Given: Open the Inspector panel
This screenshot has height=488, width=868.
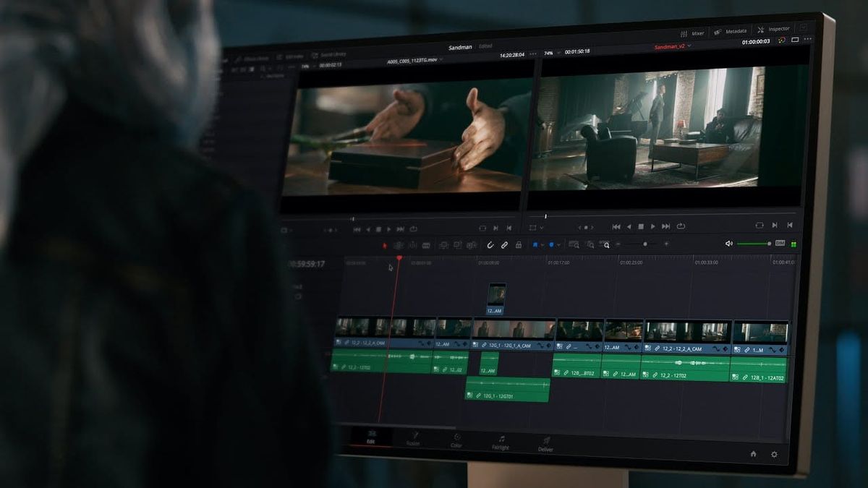Looking at the screenshot, I should pyautogui.click(x=774, y=29).
